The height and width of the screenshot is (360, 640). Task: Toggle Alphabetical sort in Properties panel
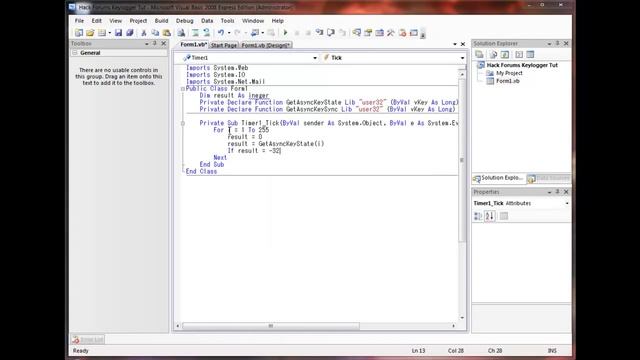coord(490,216)
